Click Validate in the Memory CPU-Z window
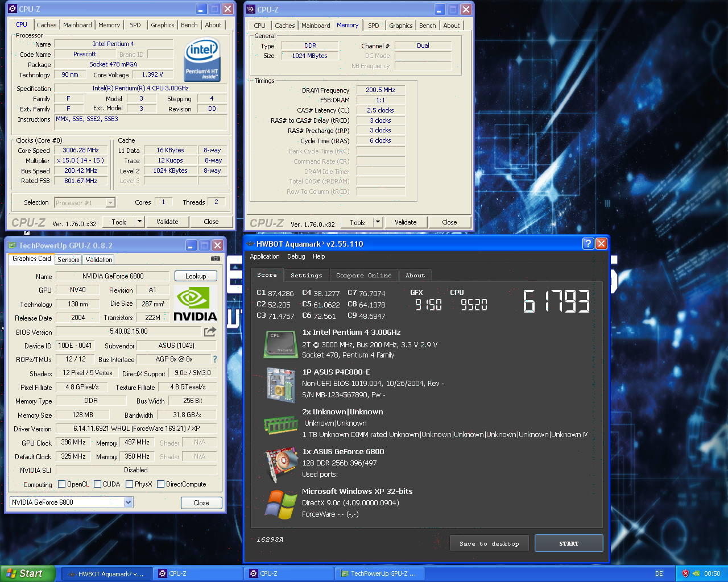728x582 pixels. tap(406, 222)
